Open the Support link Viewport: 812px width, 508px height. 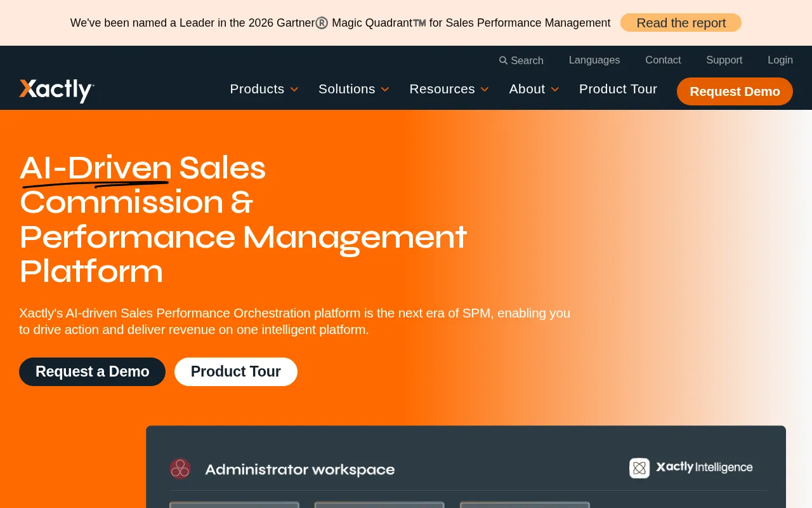coord(724,60)
